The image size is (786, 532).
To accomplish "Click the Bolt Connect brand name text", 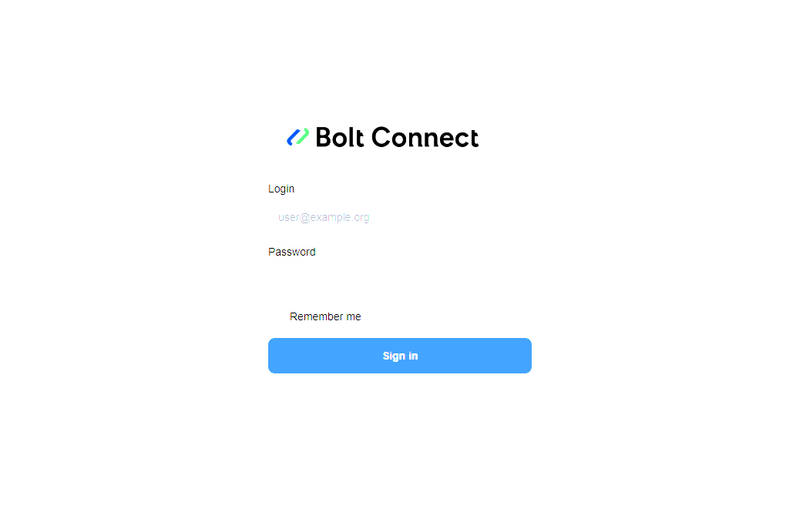I will coord(397,137).
